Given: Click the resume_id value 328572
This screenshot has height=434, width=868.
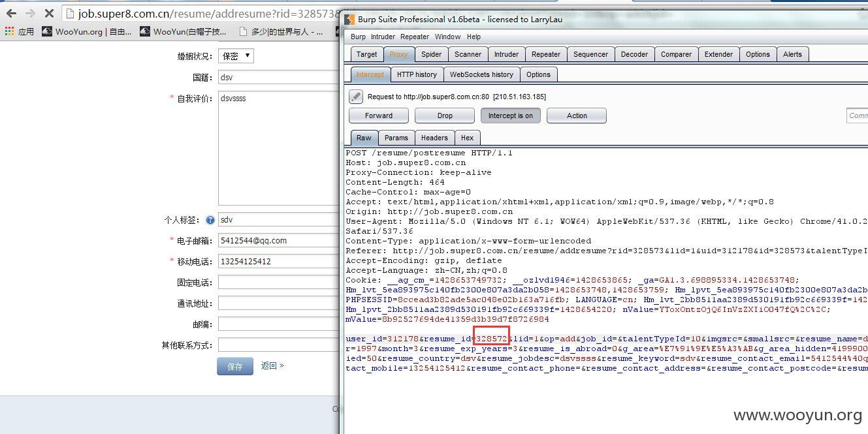Looking at the screenshot, I should click(x=492, y=339).
